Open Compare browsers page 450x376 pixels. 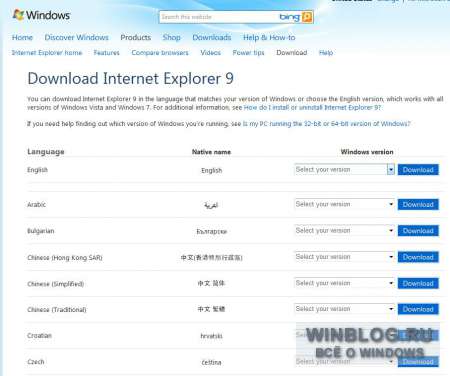[160, 53]
